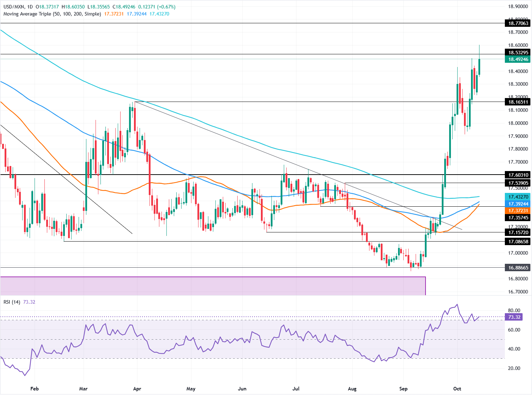Screen dimensions: 532x395
Task: Click the Apr label on time axis
Action: click(x=137, y=389)
